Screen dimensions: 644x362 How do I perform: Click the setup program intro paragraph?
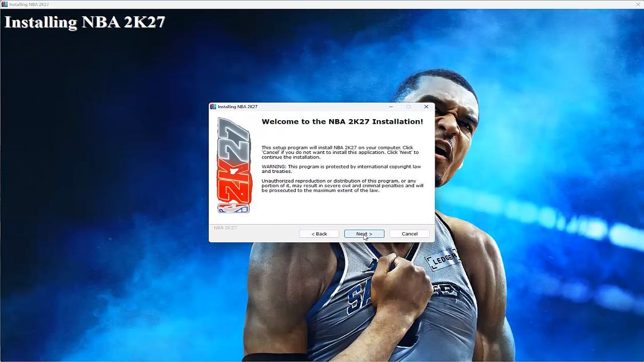tap(340, 152)
